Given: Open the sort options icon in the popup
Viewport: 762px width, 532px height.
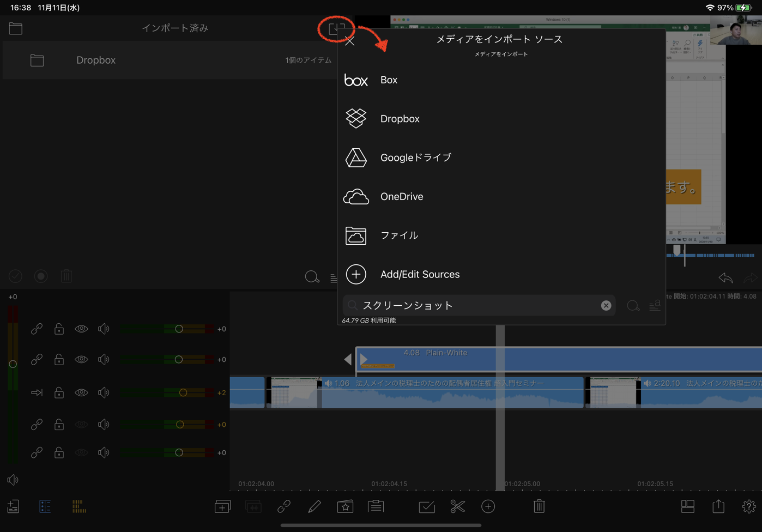Looking at the screenshot, I should (655, 306).
